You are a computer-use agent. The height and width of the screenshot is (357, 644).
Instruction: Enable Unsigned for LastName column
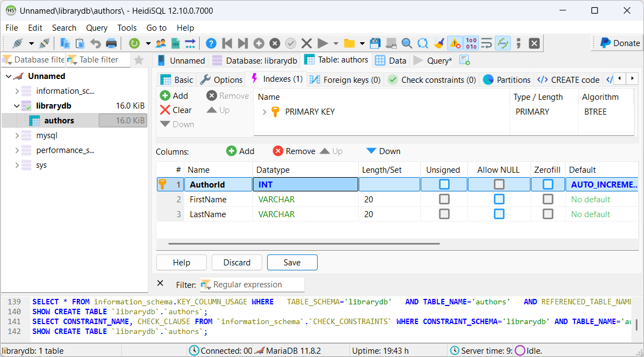tap(444, 214)
